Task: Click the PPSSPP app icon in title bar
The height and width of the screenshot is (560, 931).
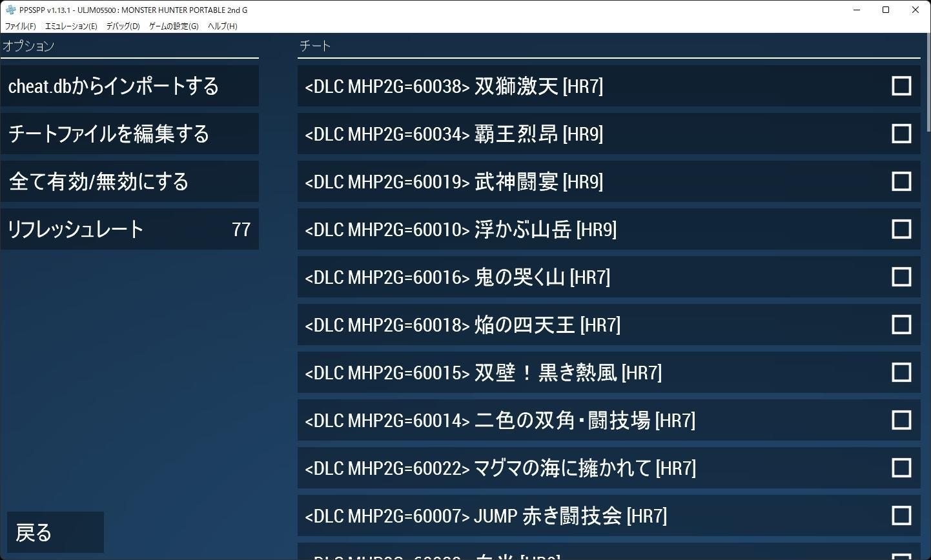Action: (10, 10)
